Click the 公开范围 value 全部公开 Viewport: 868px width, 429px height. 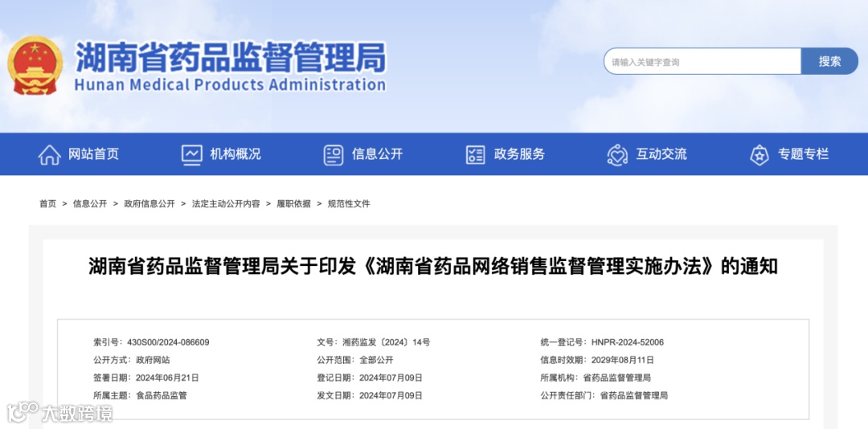pyautogui.click(x=376, y=360)
